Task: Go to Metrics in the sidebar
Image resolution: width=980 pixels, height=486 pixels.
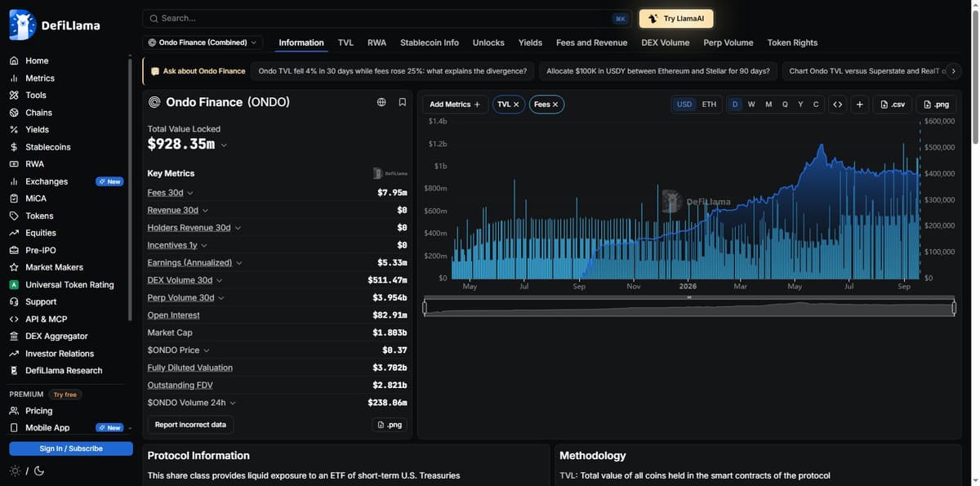Action: pyautogui.click(x=40, y=78)
